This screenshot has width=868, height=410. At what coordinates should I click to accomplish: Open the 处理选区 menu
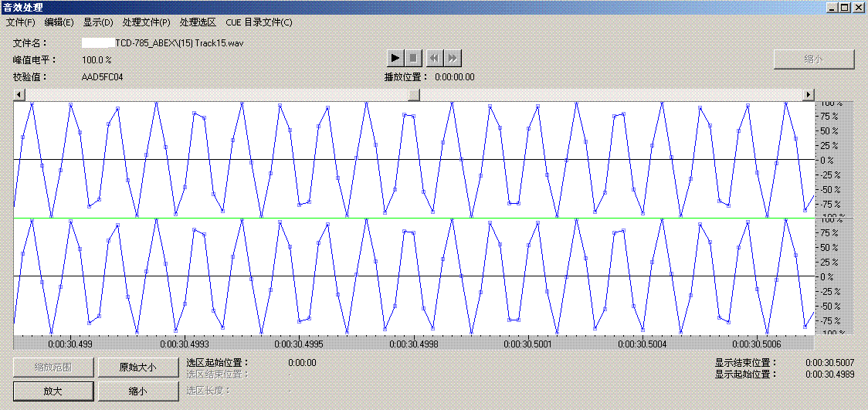198,22
